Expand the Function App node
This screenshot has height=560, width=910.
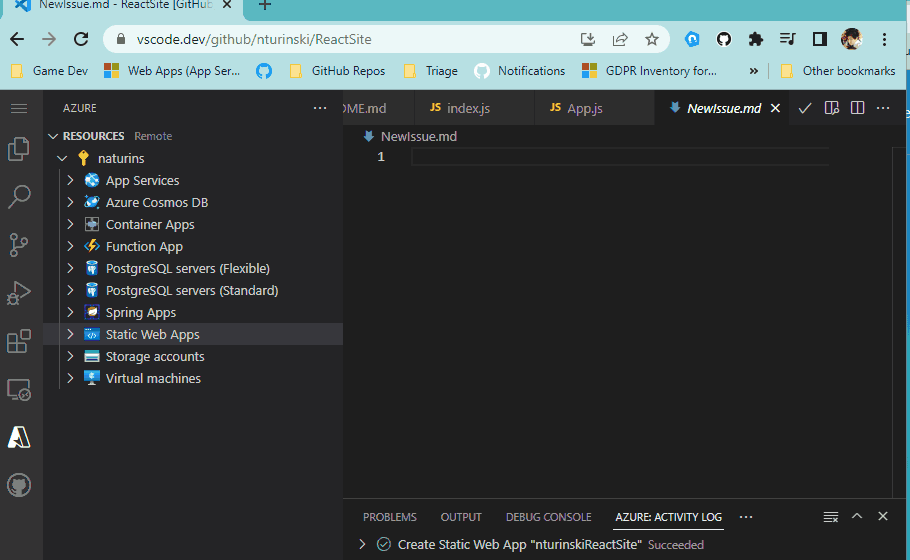point(70,246)
